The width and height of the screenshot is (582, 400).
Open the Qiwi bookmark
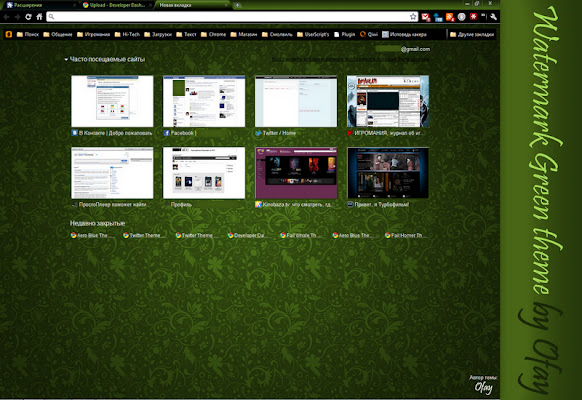coord(369,35)
